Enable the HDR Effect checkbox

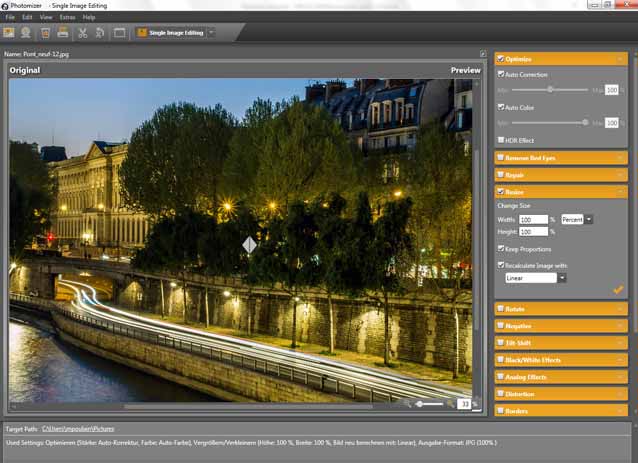(x=502, y=139)
